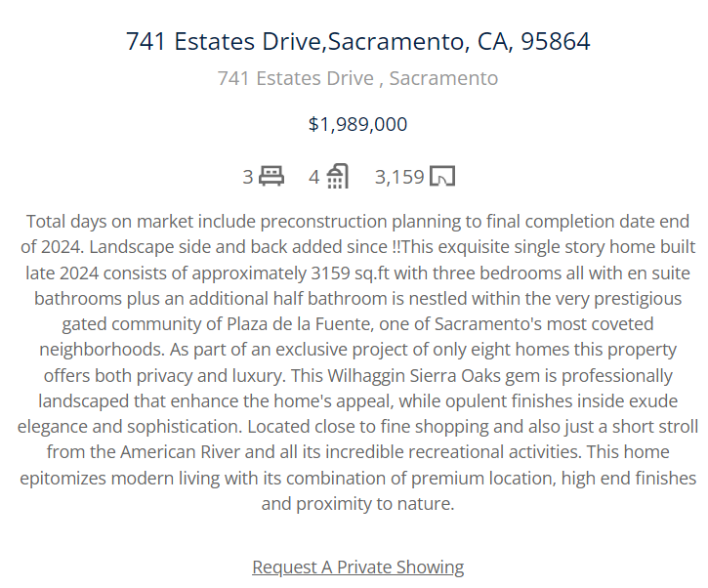Click the $1,989,000 price text
The width and height of the screenshot is (708, 588).
[x=357, y=124]
